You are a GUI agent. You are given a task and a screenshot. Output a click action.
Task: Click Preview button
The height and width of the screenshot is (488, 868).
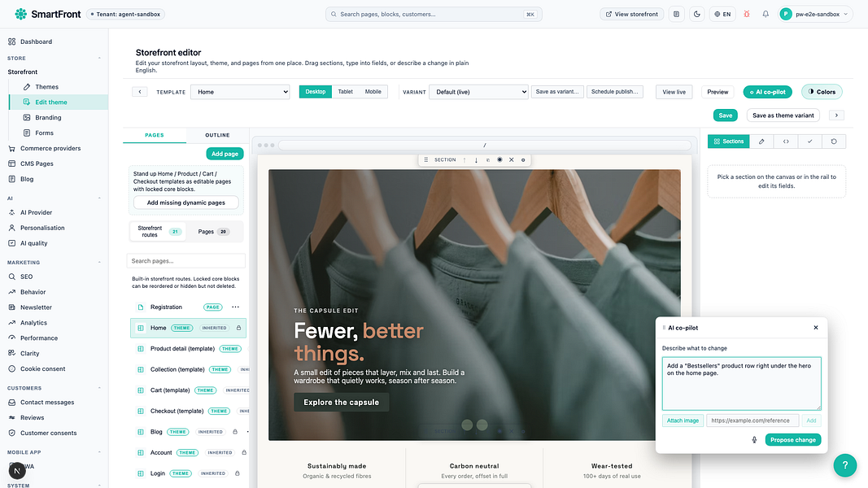(x=718, y=92)
